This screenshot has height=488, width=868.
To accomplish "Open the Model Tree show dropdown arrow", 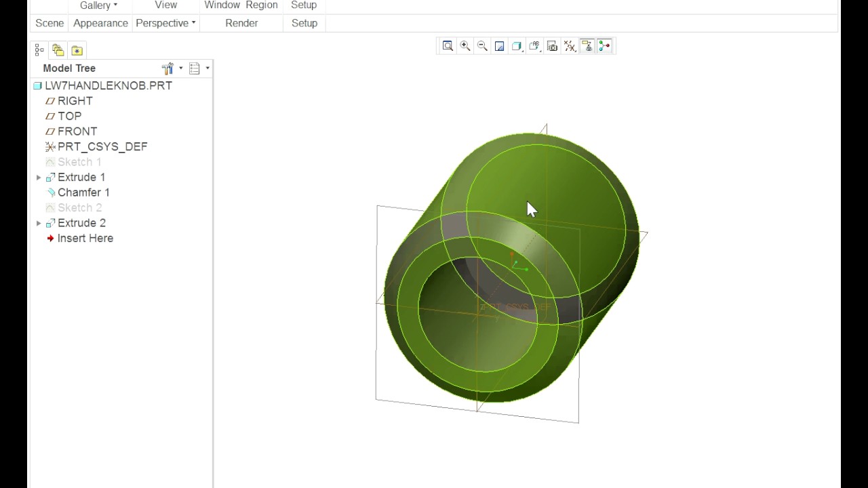I will (208, 68).
